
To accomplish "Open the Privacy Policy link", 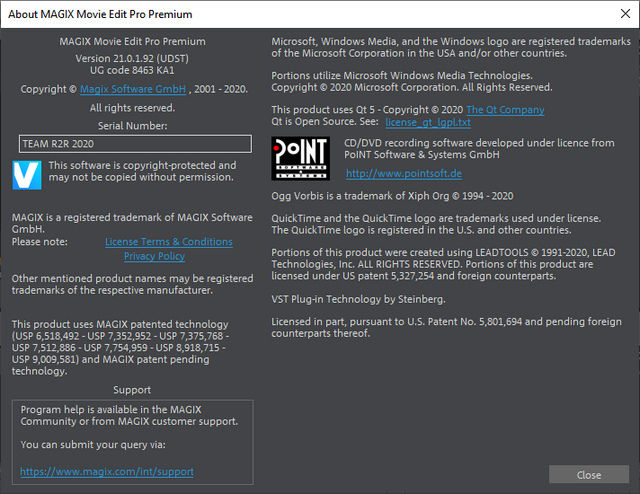I will click(154, 256).
